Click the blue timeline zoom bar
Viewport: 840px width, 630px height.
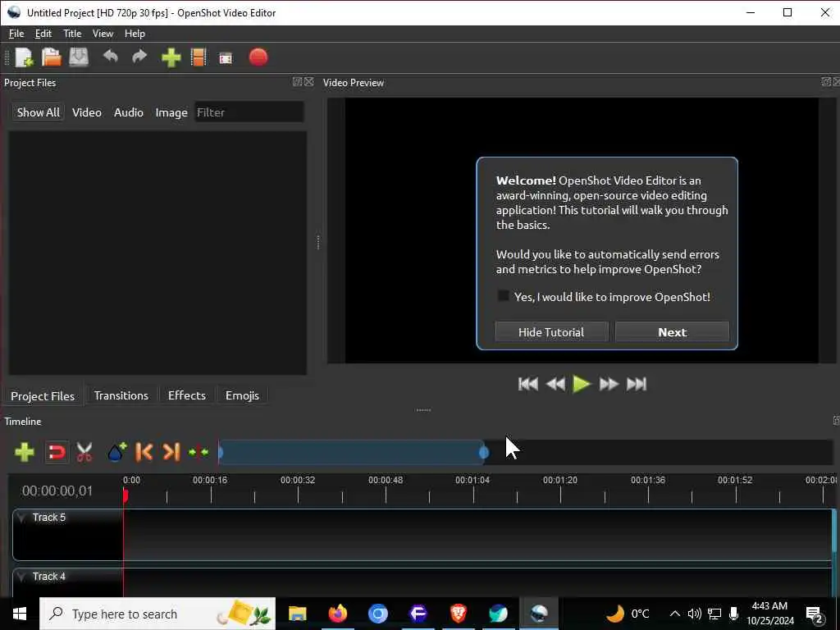(352, 453)
